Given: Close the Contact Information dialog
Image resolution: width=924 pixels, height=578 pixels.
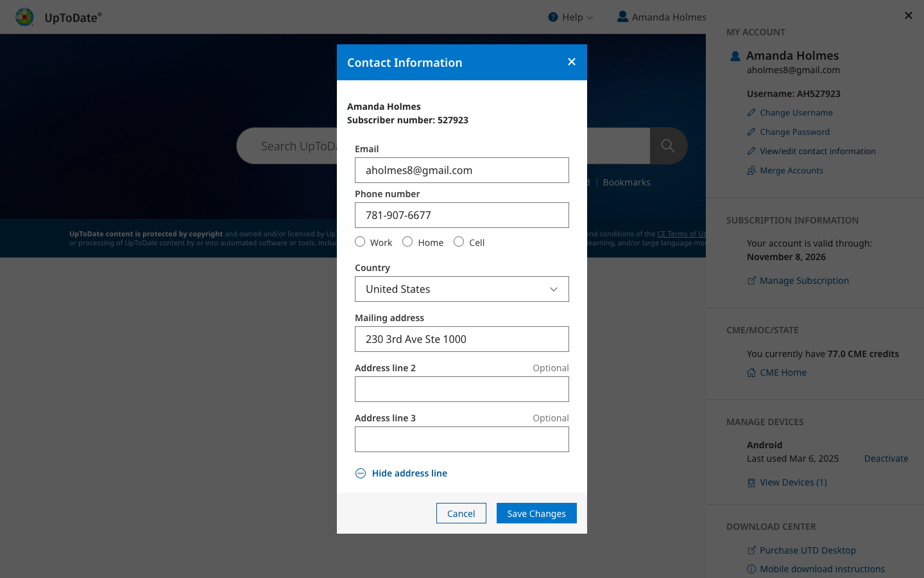Looking at the screenshot, I should click(x=572, y=62).
